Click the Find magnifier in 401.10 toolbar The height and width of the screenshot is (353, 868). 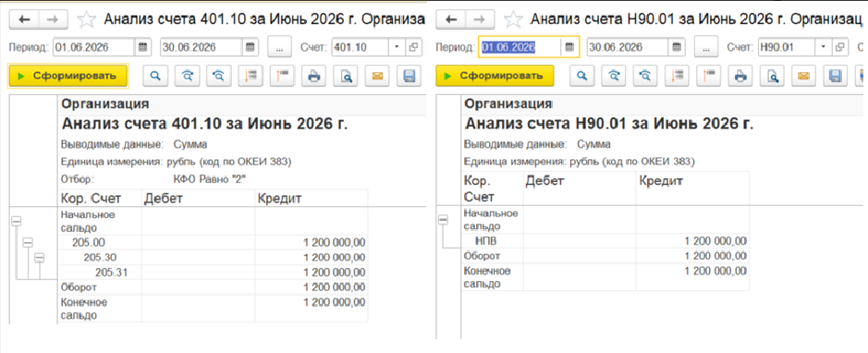[155, 77]
